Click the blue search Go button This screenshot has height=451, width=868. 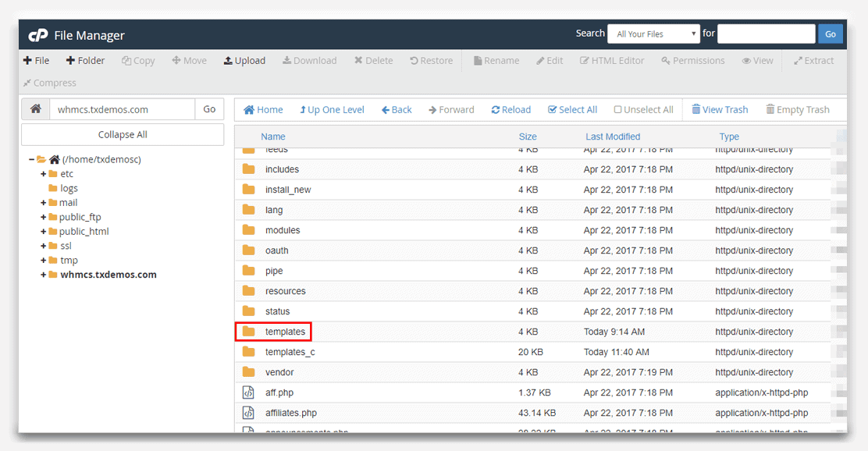(x=830, y=34)
